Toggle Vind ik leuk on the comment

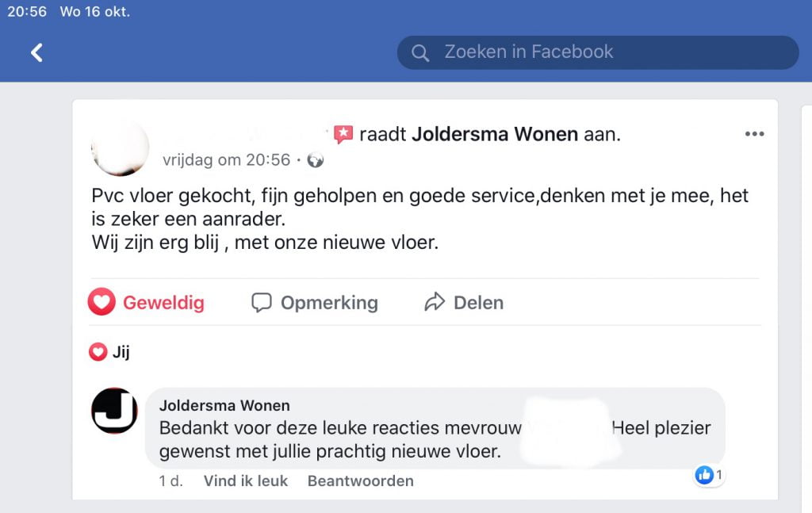pyautogui.click(x=245, y=480)
